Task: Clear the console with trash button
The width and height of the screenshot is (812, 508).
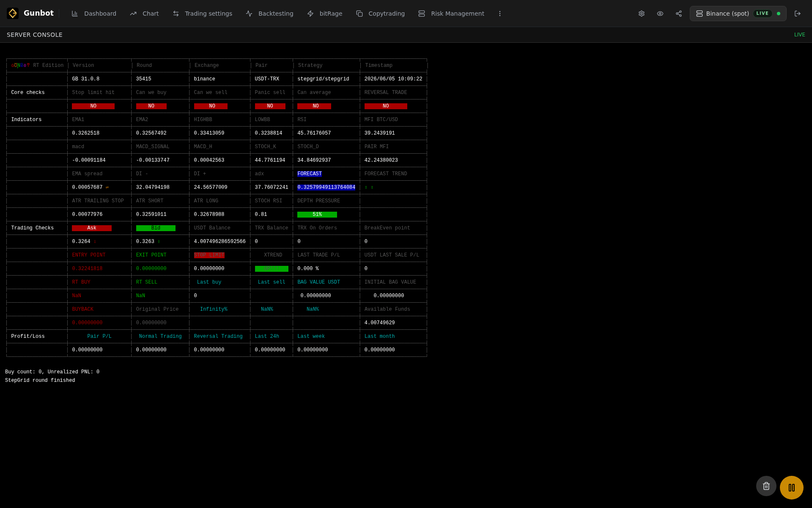Action: pos(766,486)
